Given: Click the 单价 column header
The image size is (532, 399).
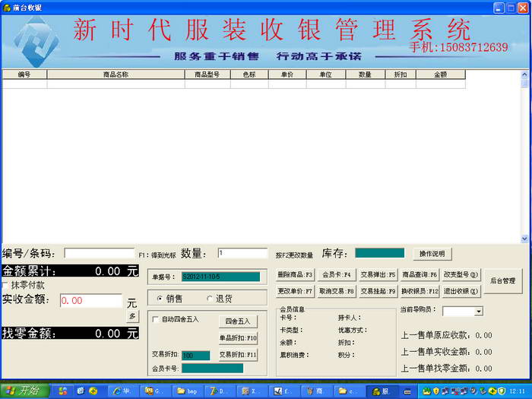Looking at the screenshot, I should pos(287,74).
